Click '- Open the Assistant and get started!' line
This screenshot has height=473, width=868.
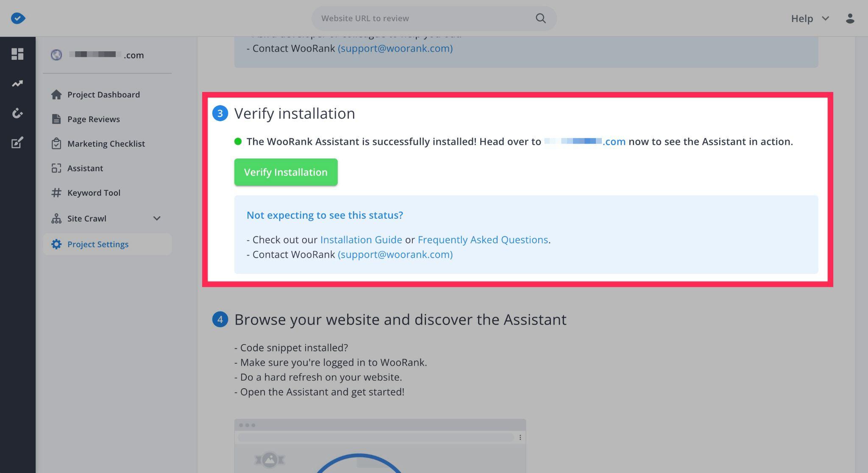tap(319, 392)
